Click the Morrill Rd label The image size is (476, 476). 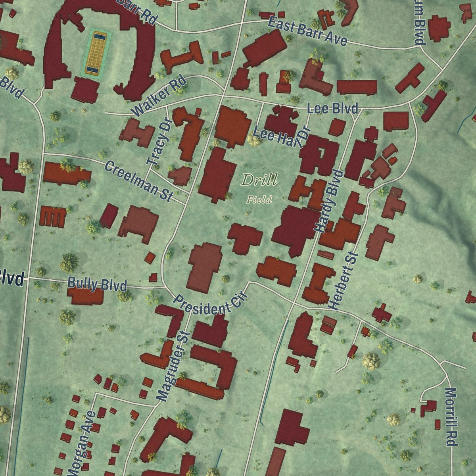pyautogui.click(x=451, y=416)
